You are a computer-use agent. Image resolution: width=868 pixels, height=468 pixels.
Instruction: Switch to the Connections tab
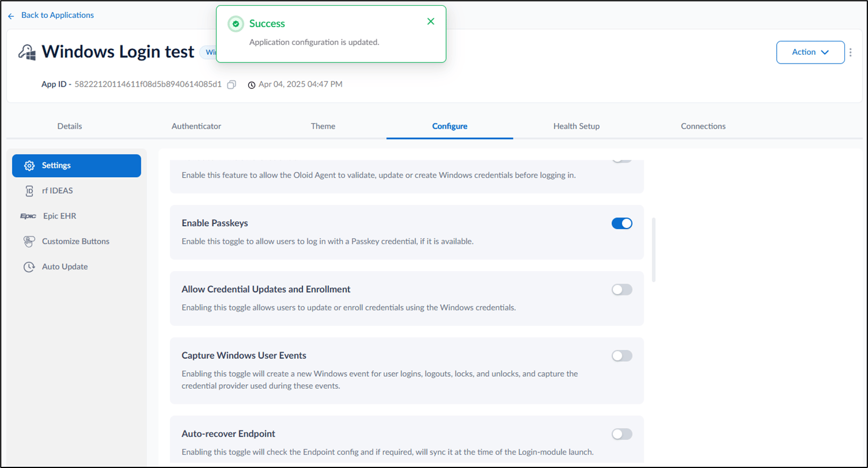pyautogui.click(x=703, y=126)
